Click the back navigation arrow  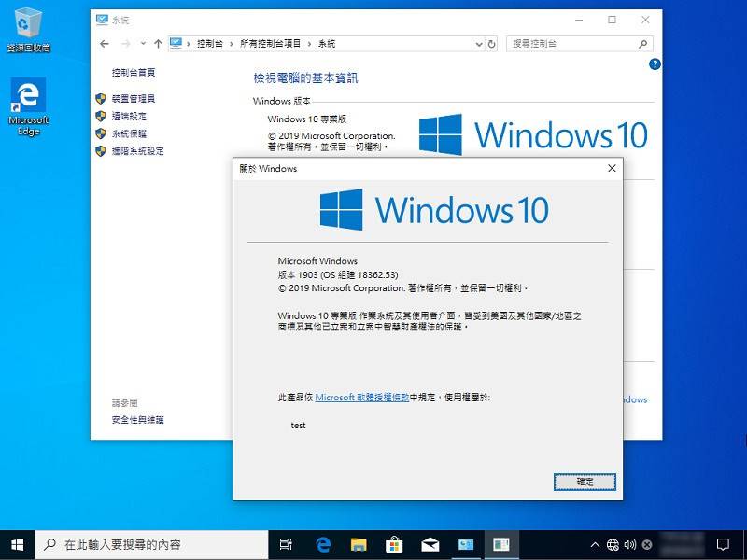point(104,43)
